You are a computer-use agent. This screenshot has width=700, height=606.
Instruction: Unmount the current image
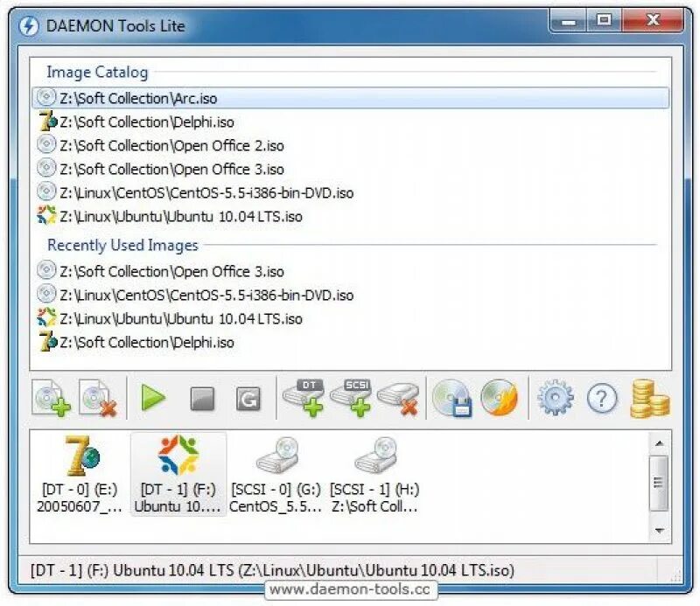click(x=203, y=399)
